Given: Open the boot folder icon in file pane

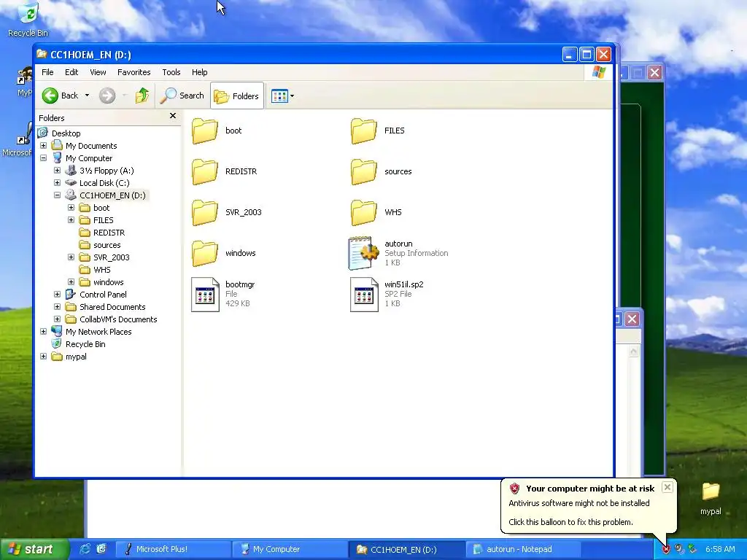Looking at the screenshot, I should pyautogui.click(x=205, y=131).
